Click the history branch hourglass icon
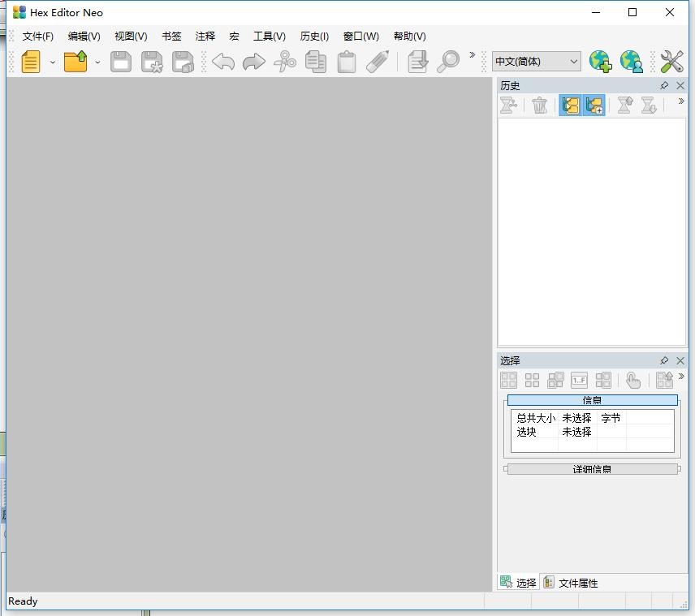Viewport: 695px width, 616px height. (508, 106)
